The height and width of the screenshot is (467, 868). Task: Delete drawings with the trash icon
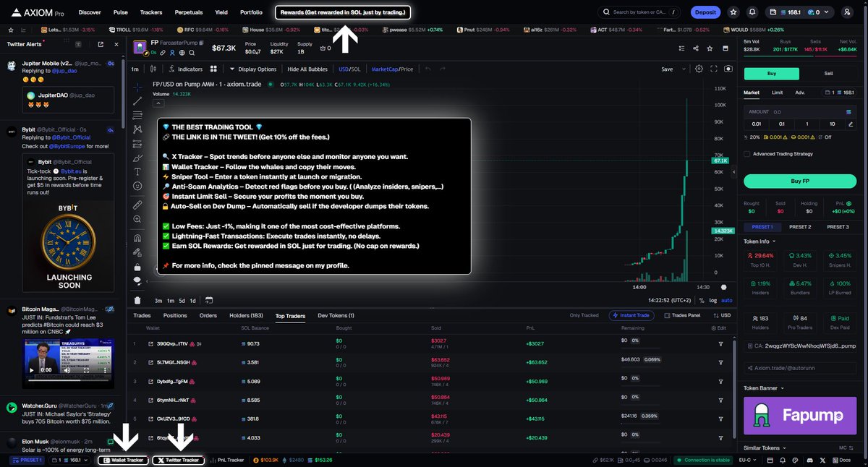tap(137, 300)
